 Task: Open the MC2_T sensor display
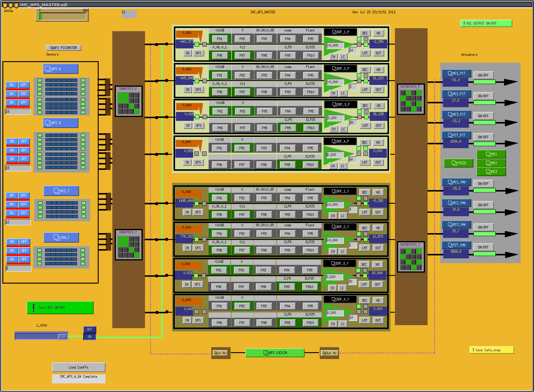tap(61, 191)
